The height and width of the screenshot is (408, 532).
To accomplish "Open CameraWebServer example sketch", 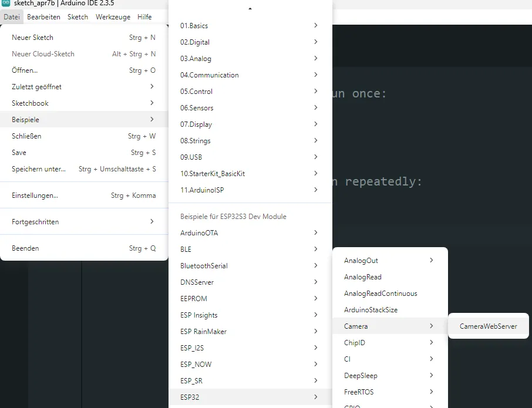I will point(488,326).
